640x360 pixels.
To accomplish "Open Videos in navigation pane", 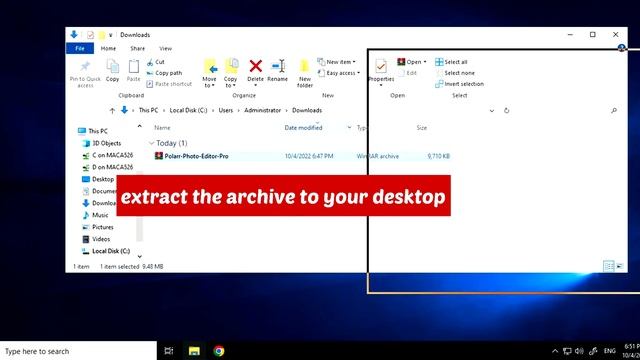I will [96, 239].
